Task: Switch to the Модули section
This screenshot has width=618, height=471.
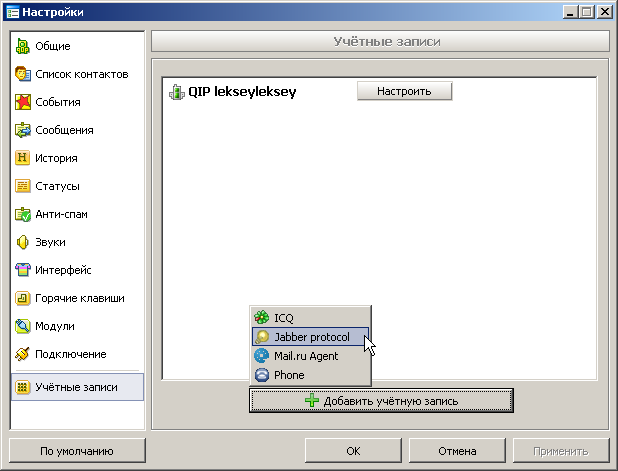Action: [x=55, y=326]
